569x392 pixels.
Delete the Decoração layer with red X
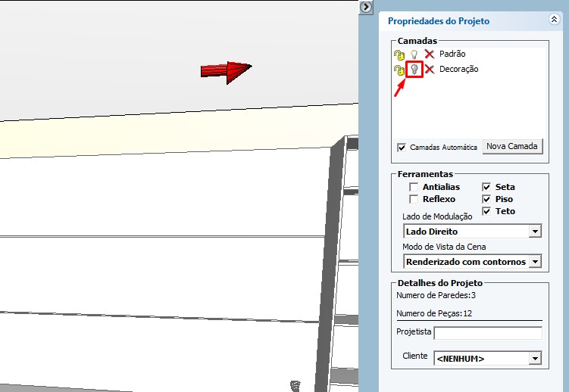[x=430, y=70]
